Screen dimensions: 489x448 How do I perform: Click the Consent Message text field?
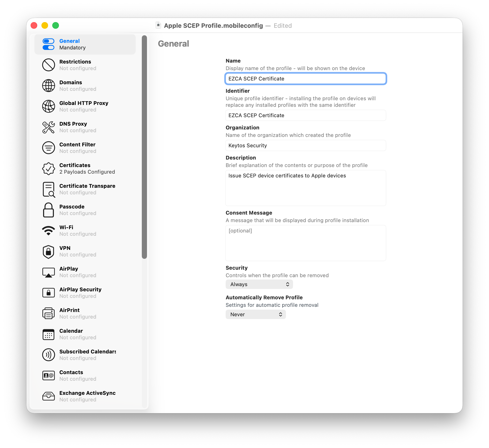[306, 243]
